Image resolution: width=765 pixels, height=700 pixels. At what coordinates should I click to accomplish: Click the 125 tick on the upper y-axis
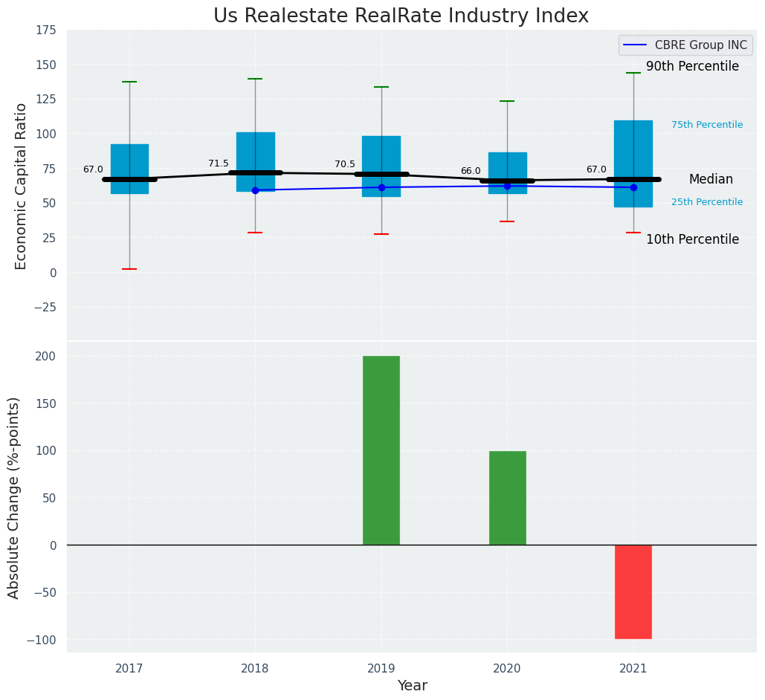[47, 100]
